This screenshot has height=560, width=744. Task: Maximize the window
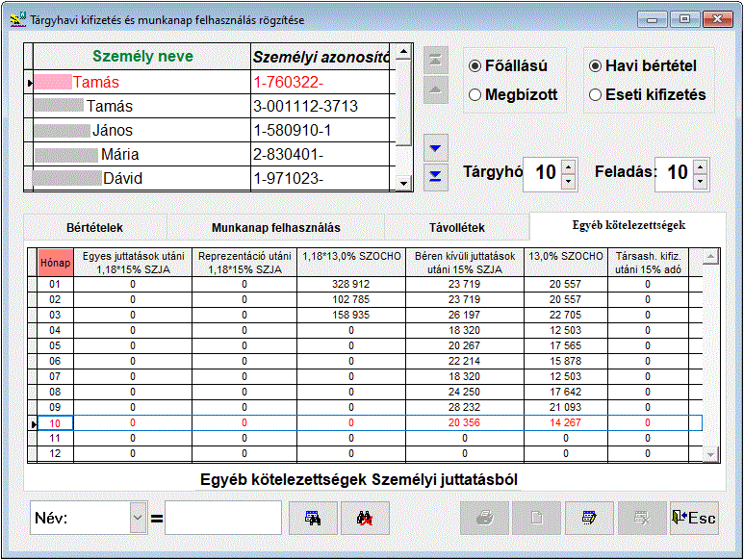tap(684, 19)
